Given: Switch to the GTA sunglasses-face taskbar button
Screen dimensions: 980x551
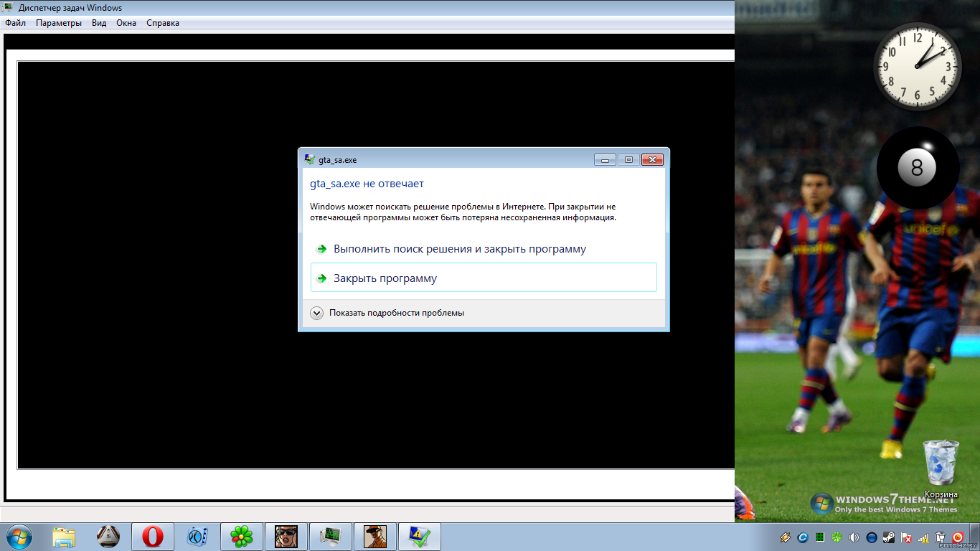Looking at the screenshot, I should (x=286, y=537).
